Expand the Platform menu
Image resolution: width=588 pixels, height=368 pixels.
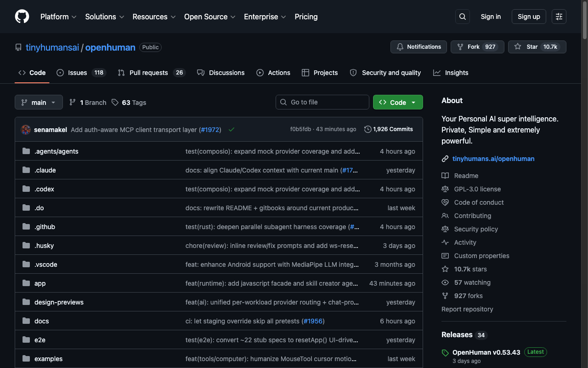pos(58,17)
